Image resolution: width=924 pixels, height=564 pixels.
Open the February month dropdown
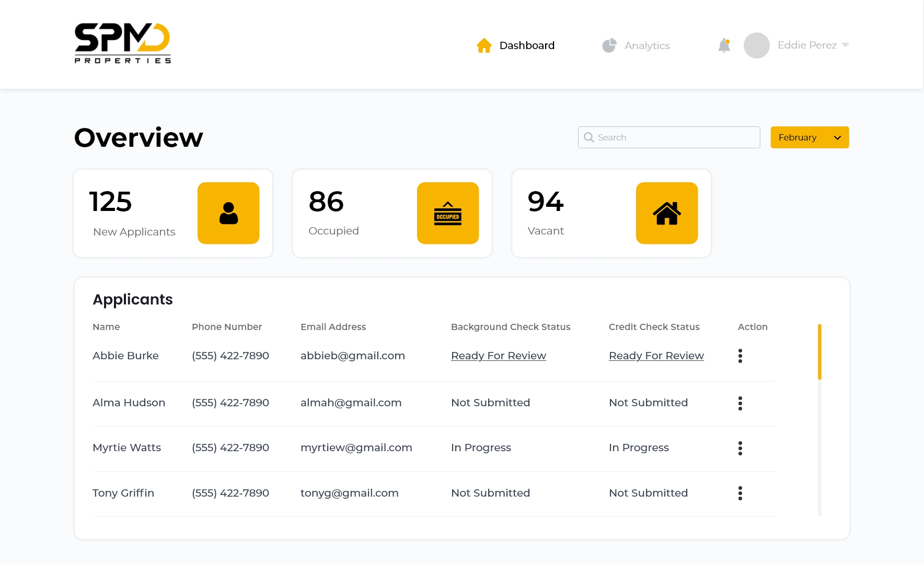pyautogui.click(x=810, y=137)
